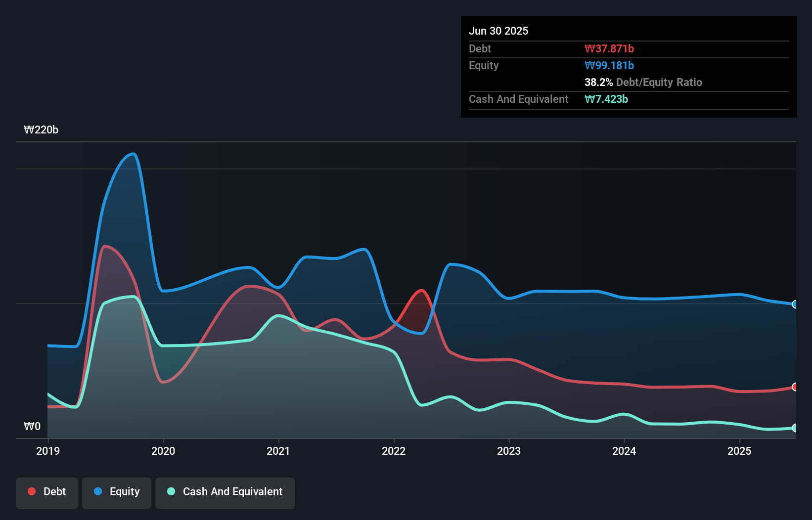
Task: Click the ₩37.871b Debt value link
Action: tap(610, 48)
